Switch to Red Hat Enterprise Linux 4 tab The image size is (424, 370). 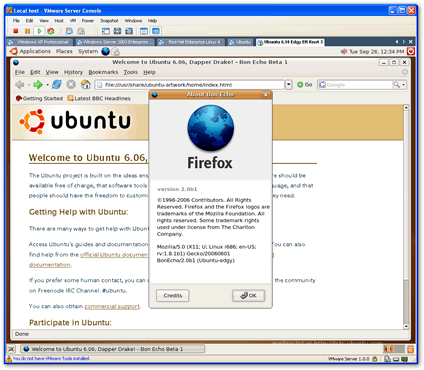click(191, 42)
